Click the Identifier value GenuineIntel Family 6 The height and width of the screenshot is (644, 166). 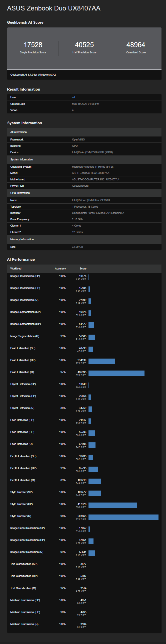click(98, 213)
